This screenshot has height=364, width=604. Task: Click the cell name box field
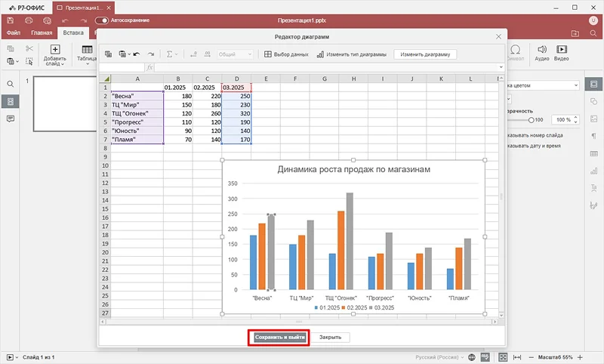[122, 67]
